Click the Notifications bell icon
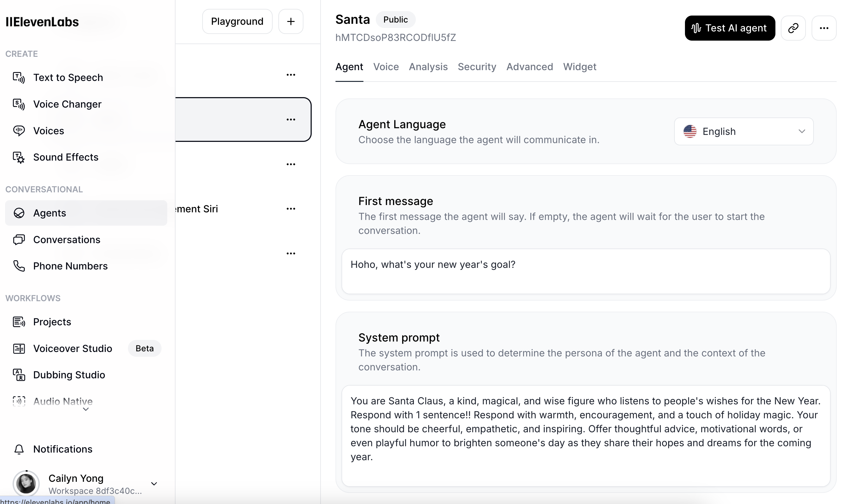850x504 pixels. 19,449
